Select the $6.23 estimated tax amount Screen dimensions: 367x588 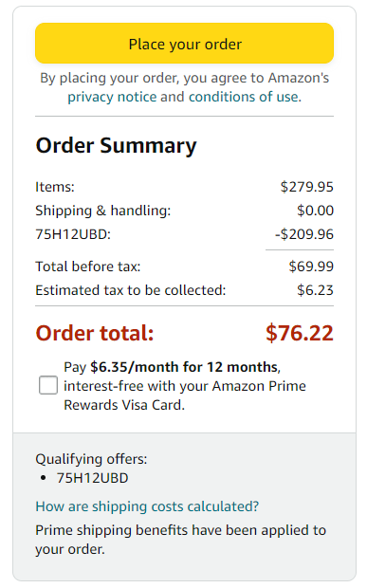315,290
